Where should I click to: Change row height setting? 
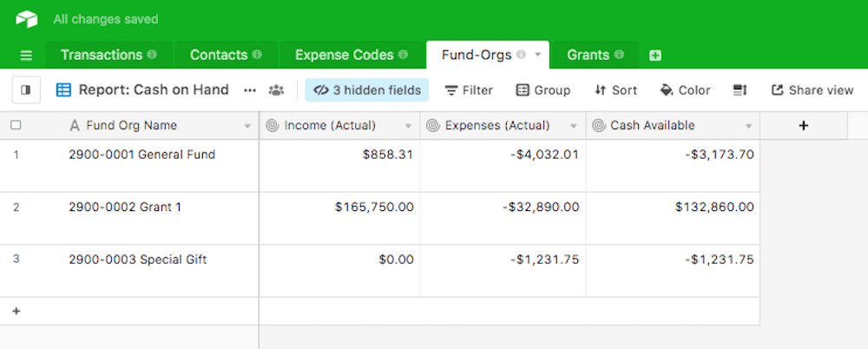point(740,90)
